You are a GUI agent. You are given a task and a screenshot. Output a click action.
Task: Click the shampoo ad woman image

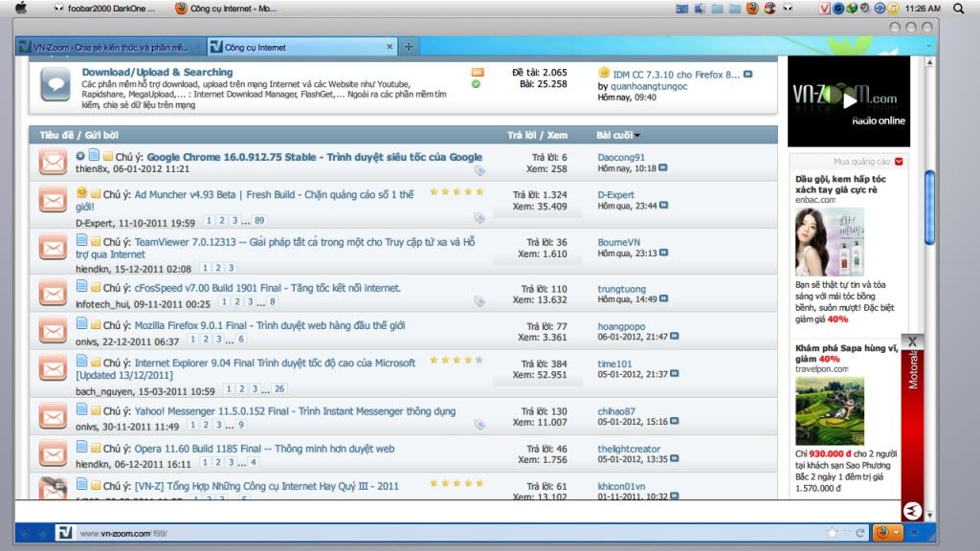(830, 242)
